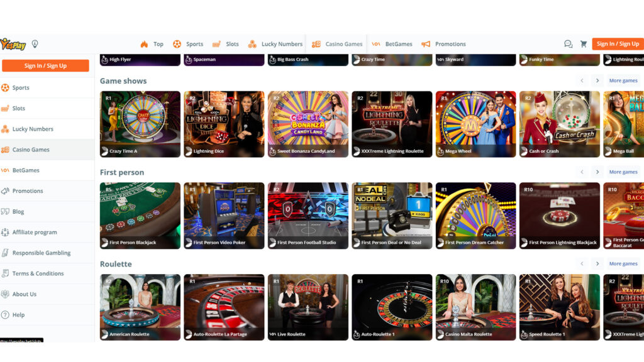Show previous games in First person row

coord(582,172)
